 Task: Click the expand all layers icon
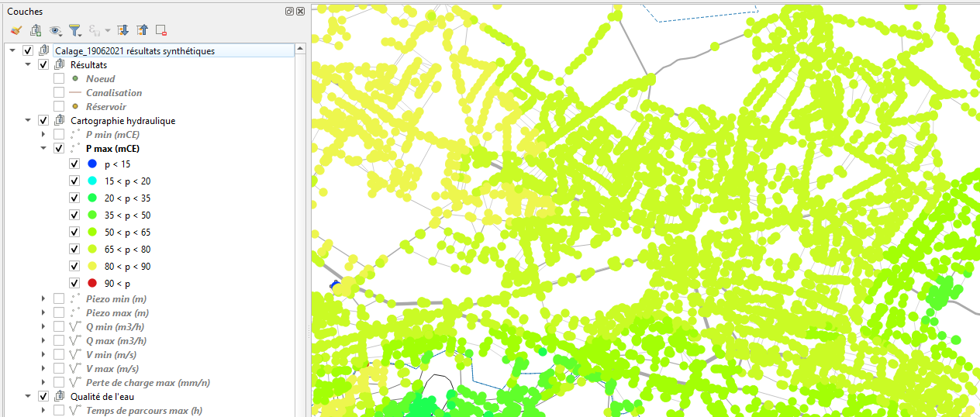[122, 30]
